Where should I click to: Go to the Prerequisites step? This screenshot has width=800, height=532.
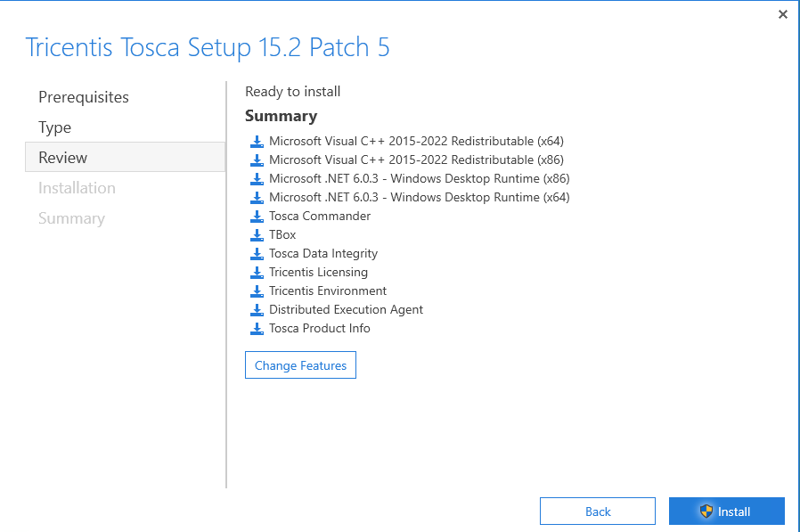[84, 97]
